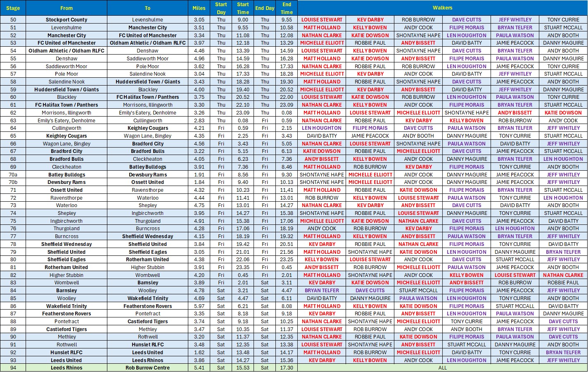Click Featherstone Rovers in stage 87 From column
This screenshot has height=372, width=588.
(x=66, y=314)
